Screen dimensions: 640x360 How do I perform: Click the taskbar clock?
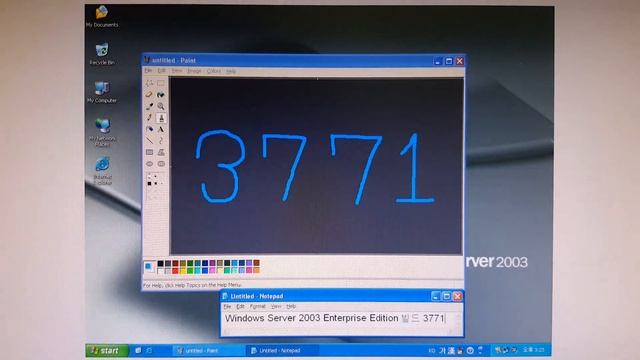point(534,350)
